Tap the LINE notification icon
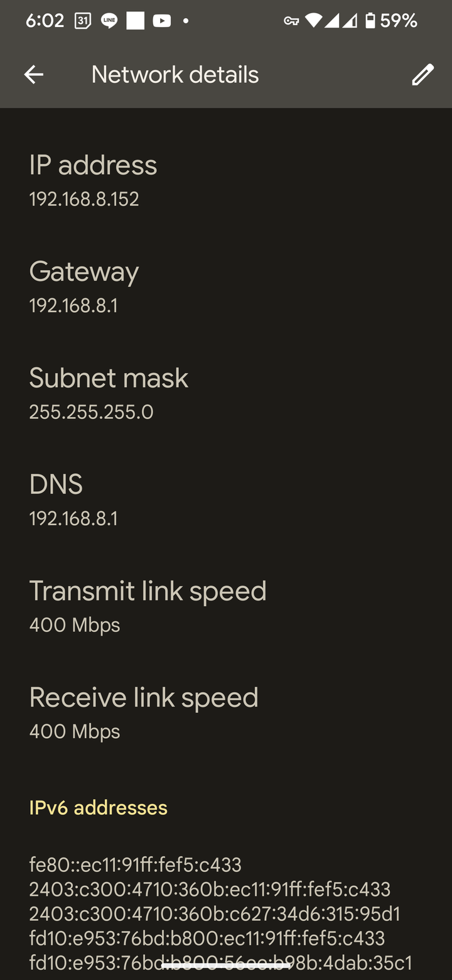Viewport: 452px width, 980px height. click(109, 21)
